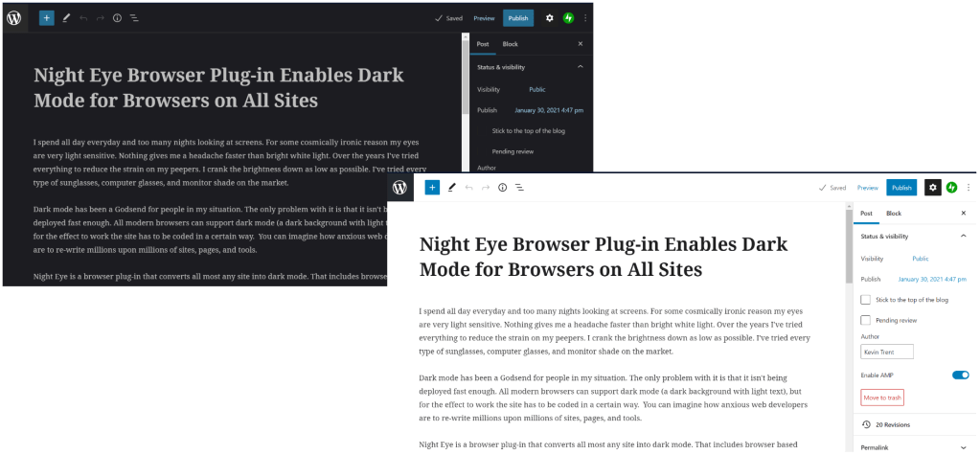This screenshot has width=980, height=455.
Task: Open the list view outline icon in dark editor
Action: coord(133,18)
